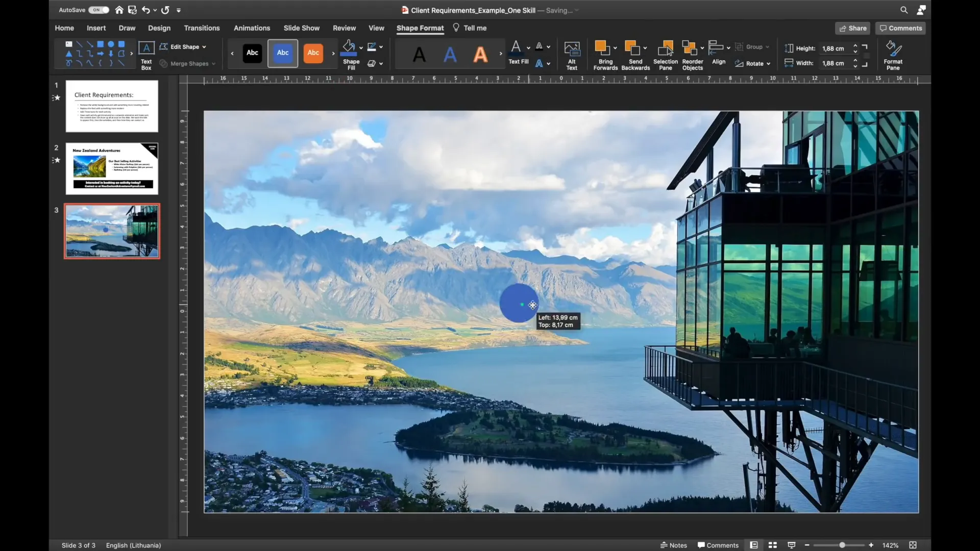
Task: Open the Text Box tool
Action: point(146,54)
